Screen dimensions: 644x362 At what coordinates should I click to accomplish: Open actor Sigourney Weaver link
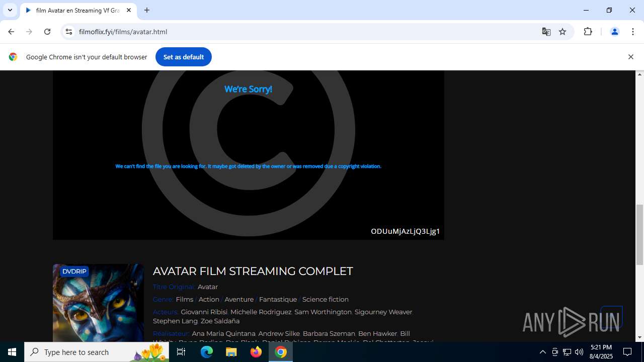(383, 312)
